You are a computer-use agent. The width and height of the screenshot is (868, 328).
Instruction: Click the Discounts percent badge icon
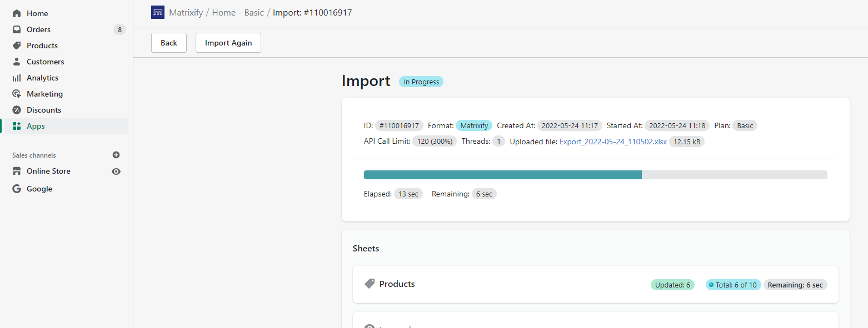click(17, 110)
